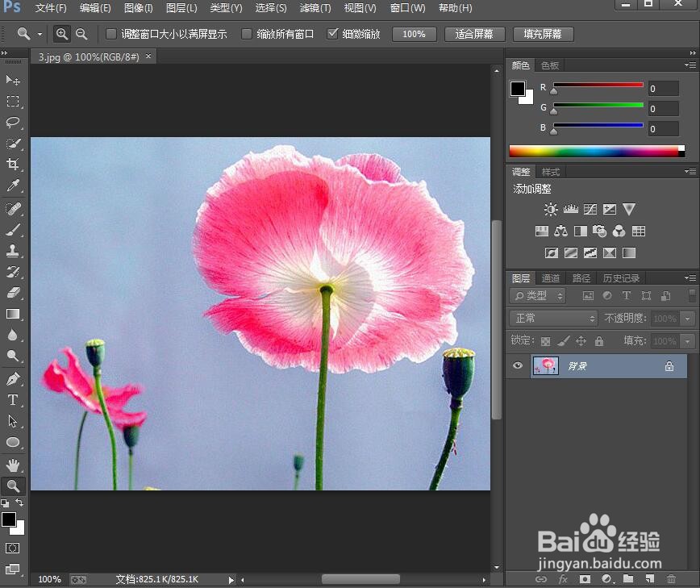Add a Photo Filter adjustment

pyautogui.click(x=599, y=231)
